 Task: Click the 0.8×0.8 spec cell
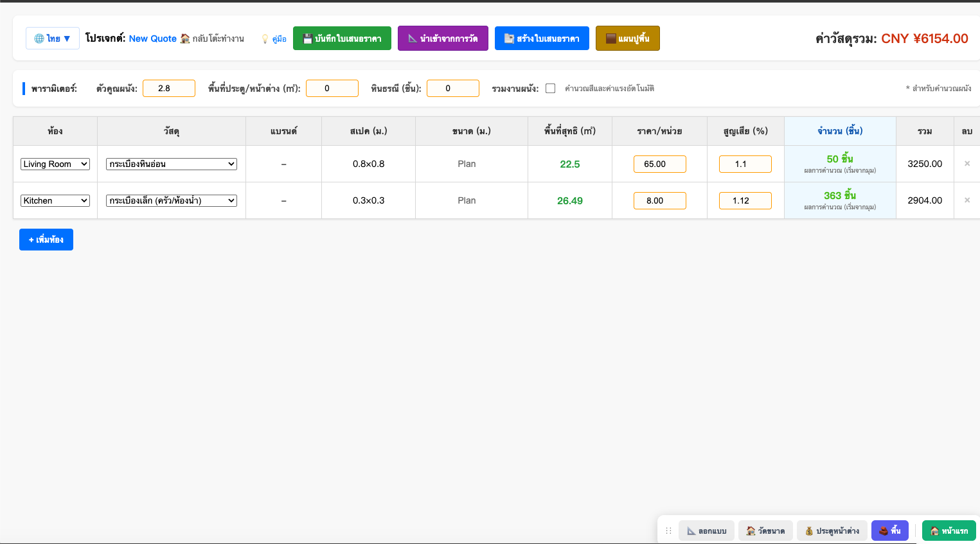(x=369, y=164)
